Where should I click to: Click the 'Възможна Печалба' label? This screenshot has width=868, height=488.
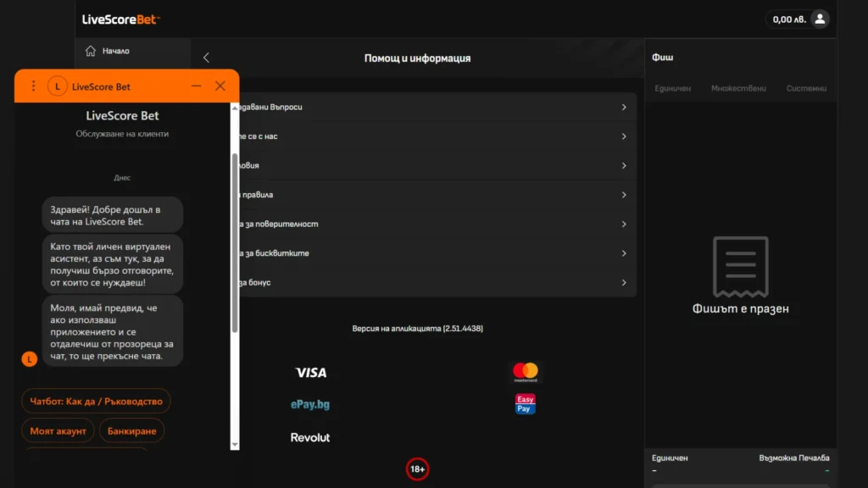coord(793,458)
